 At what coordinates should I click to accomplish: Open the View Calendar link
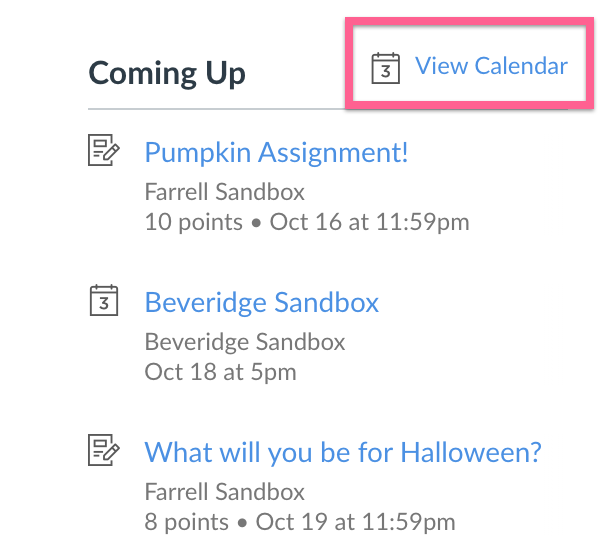tap(491, 66)
